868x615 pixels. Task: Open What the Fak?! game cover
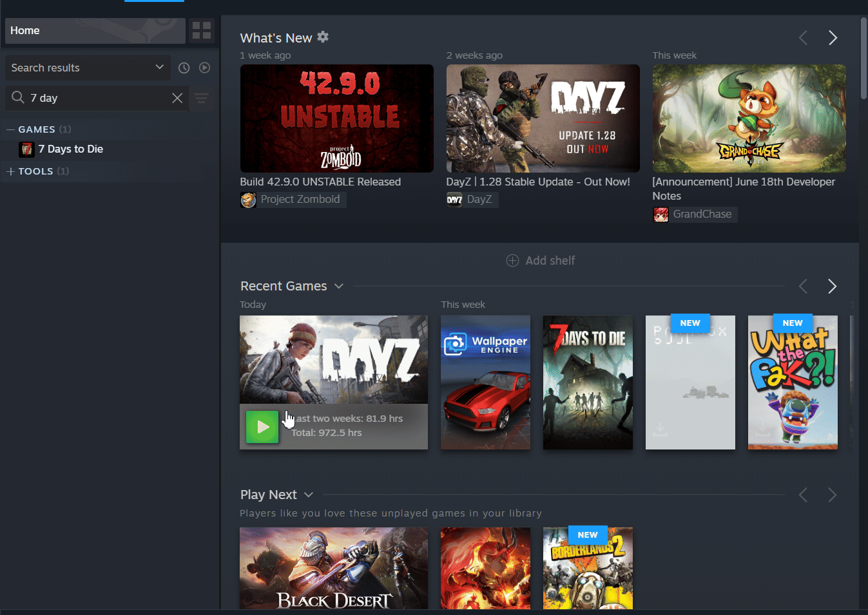793,383
